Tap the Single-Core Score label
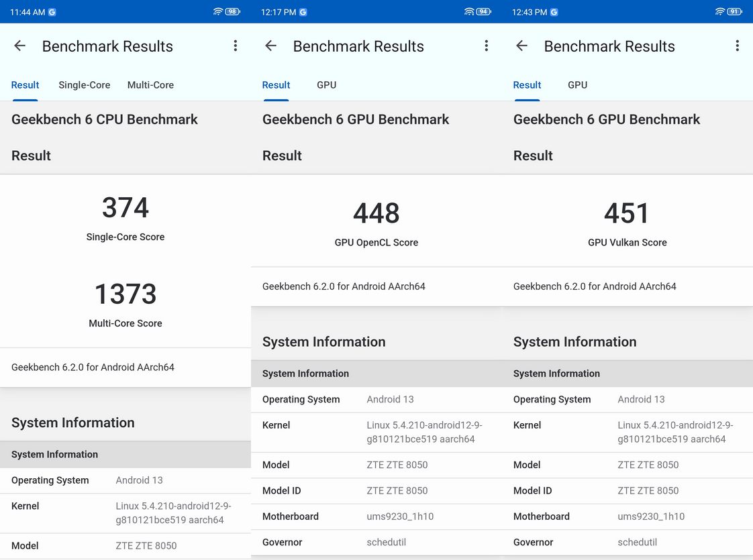This screenshot has width=753, height=560. 125,237
